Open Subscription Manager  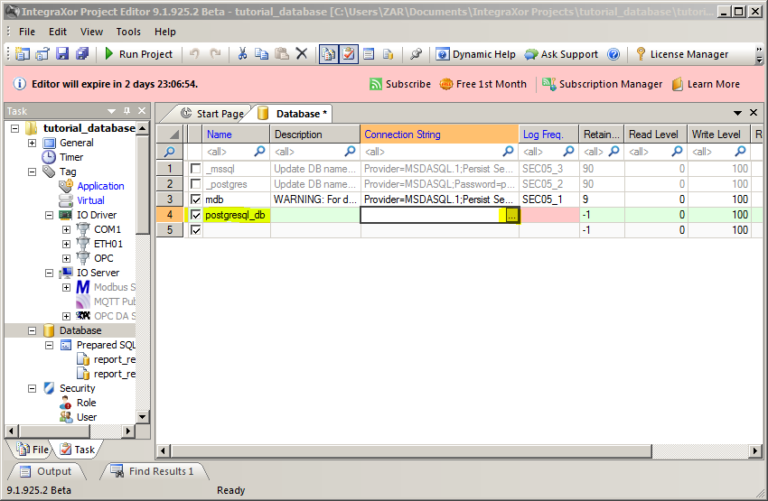pyautogui.click(x=602, y=84)
